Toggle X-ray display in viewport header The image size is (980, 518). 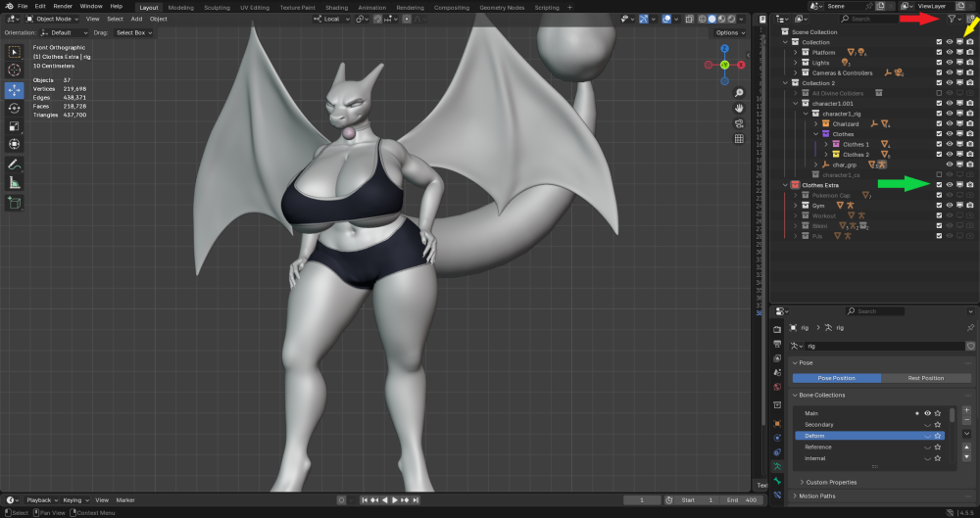pyautogui.click(x=689, y=20)
